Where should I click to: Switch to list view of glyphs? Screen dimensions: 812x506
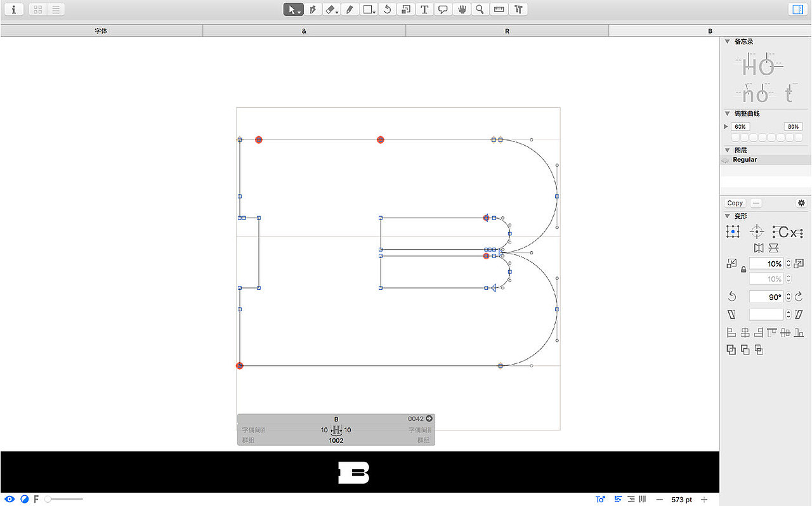pyautogui.click(x=56, y=10)
